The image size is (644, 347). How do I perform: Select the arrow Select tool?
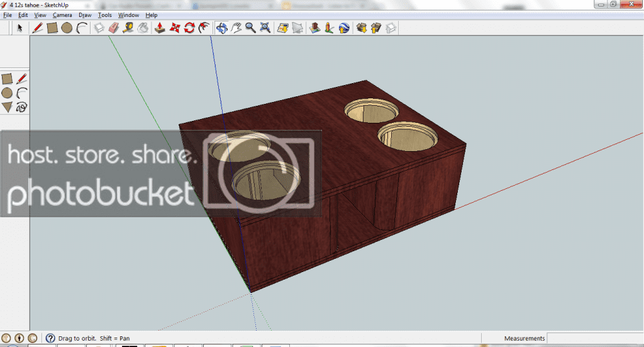(19, 28)
